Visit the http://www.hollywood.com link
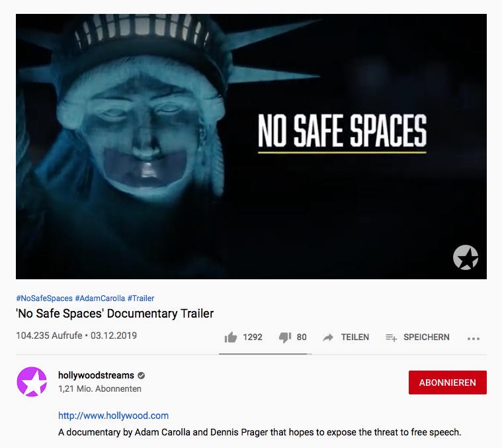 (x=113, y=416)
